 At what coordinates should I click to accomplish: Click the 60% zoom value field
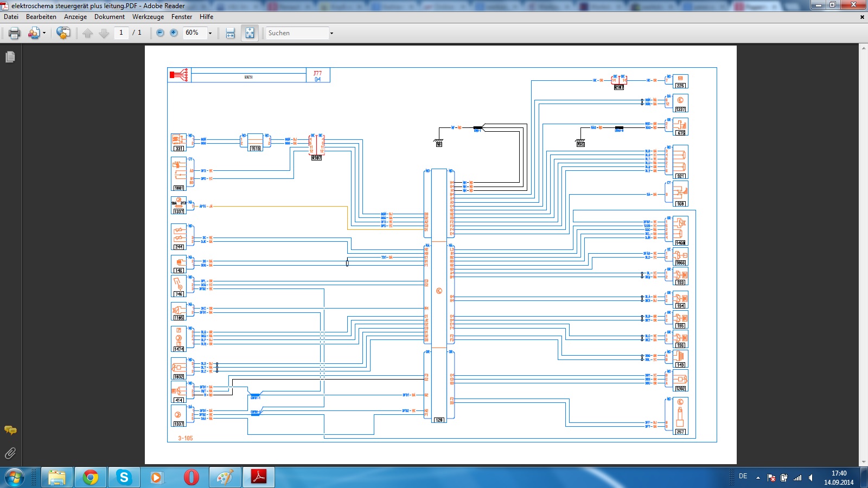click(195, 33)
